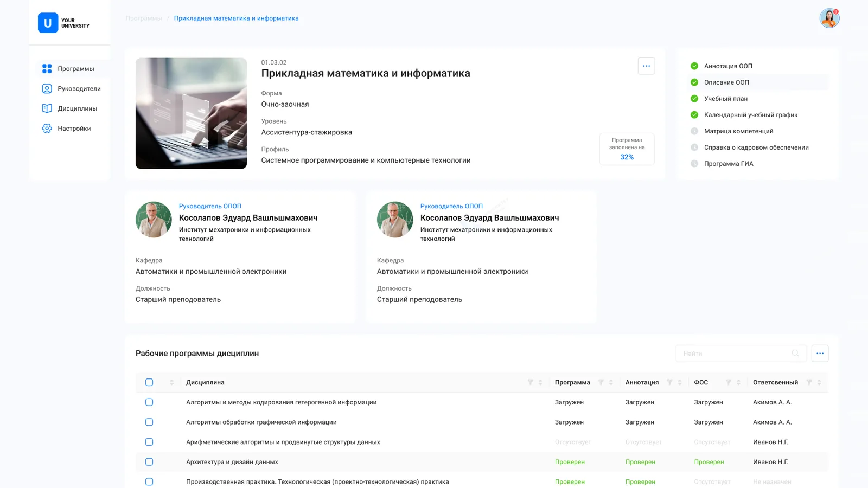Click first Косолапов Эдуард Вашльшмахович name
Image resolution: width=868 pixels, height=488 pixels.
(248, 218)
